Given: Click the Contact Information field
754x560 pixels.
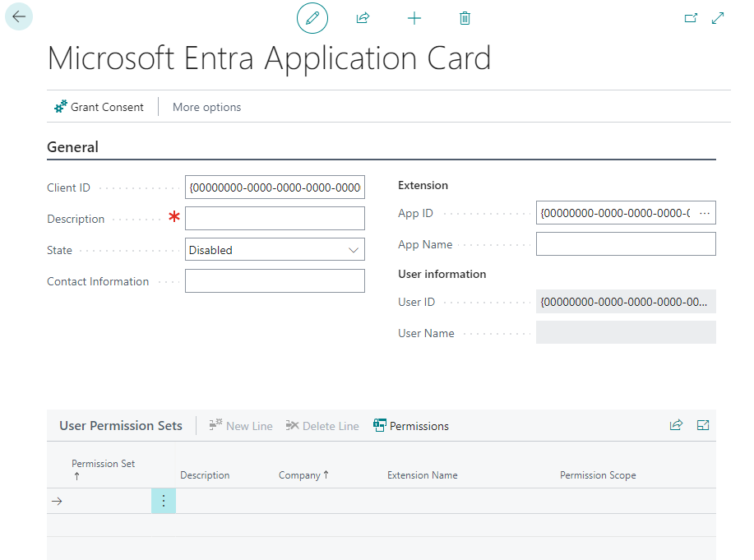Looking at the screenshot, I should pyautogui.click(x=275, y=281).
